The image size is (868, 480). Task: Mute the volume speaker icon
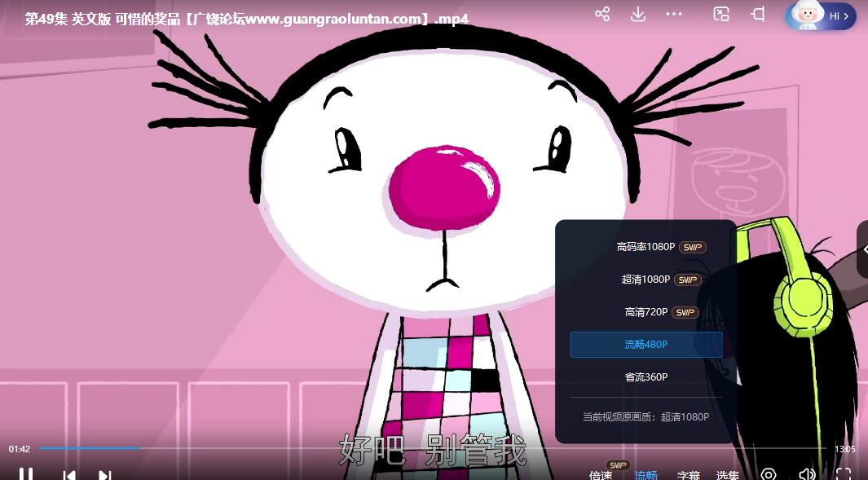[x=807, y=474]
